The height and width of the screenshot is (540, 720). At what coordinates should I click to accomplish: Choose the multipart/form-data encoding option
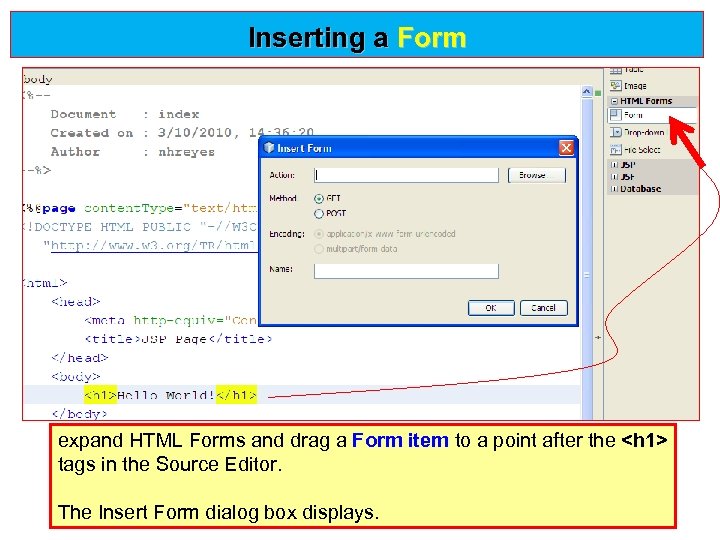(x=319, y=249)
